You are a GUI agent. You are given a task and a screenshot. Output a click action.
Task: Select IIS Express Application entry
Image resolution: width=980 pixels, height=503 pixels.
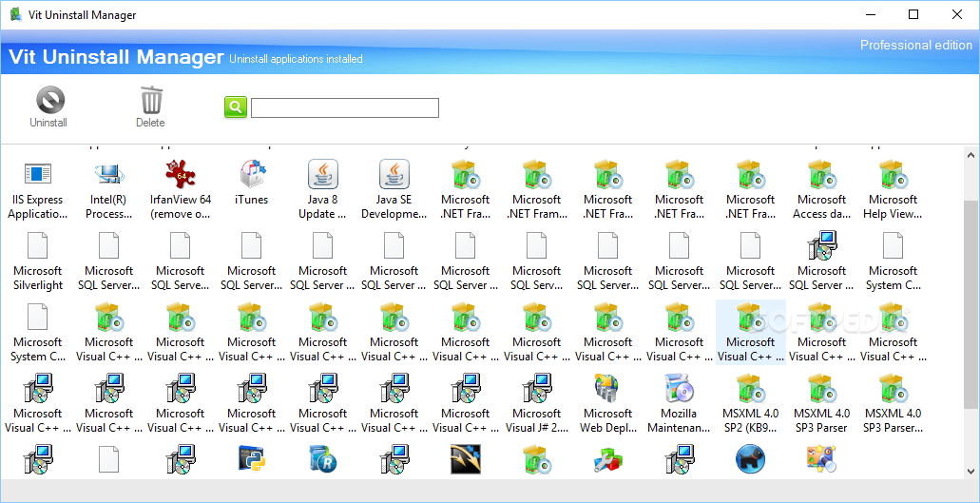pos(37,189)
